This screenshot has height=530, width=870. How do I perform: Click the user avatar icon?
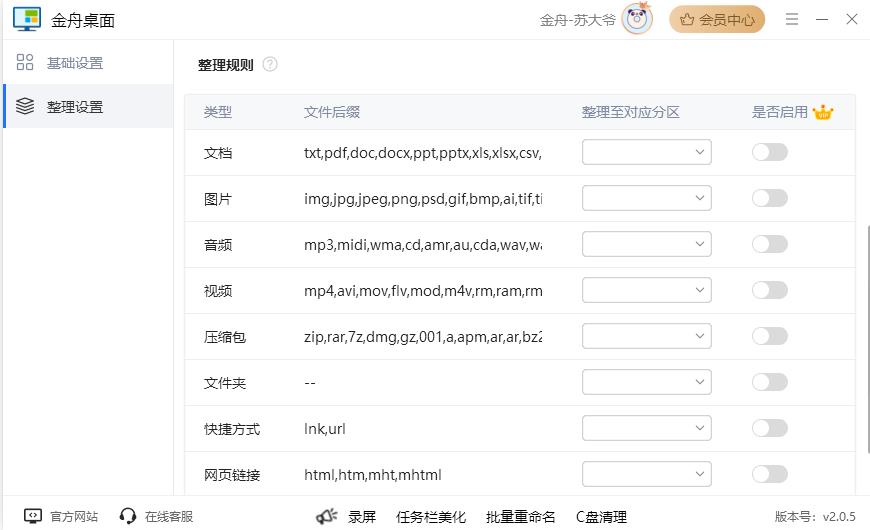click(x=637, y=19)
